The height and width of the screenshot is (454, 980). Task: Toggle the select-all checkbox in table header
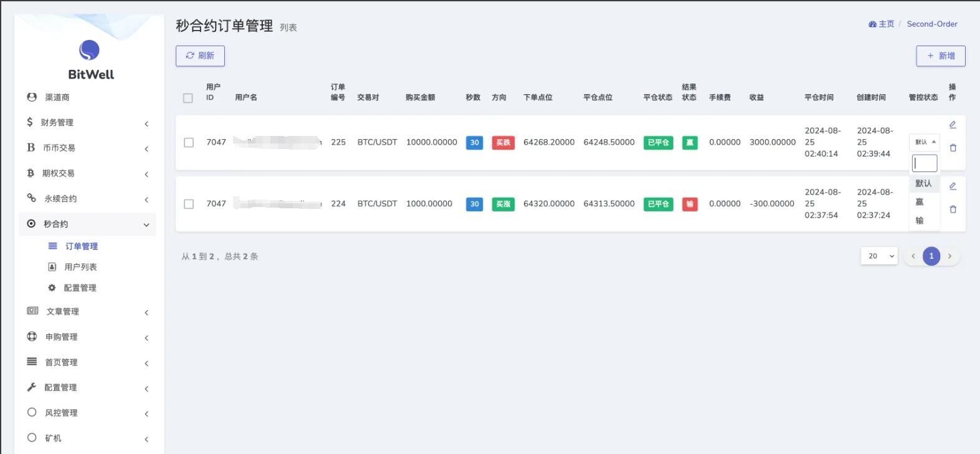click(188, 98)
